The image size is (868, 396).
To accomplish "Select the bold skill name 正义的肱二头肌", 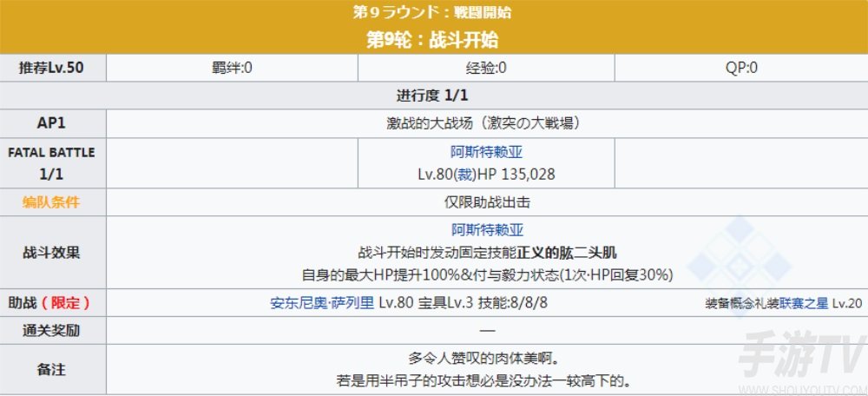I will pyautogui.click(x=567, y=253).
